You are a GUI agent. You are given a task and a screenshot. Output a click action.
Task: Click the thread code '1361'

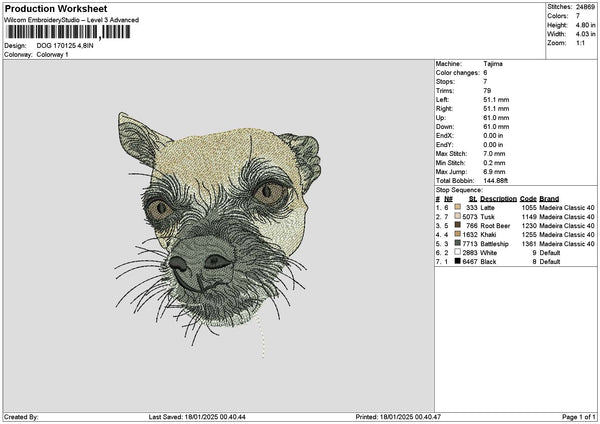(x=529, y=243)
